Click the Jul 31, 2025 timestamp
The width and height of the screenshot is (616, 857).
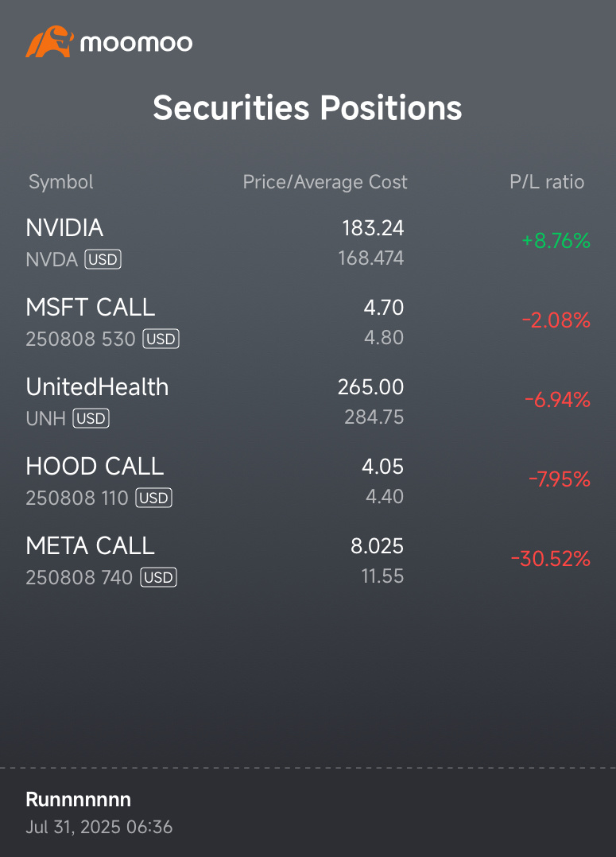coord(99,827)
